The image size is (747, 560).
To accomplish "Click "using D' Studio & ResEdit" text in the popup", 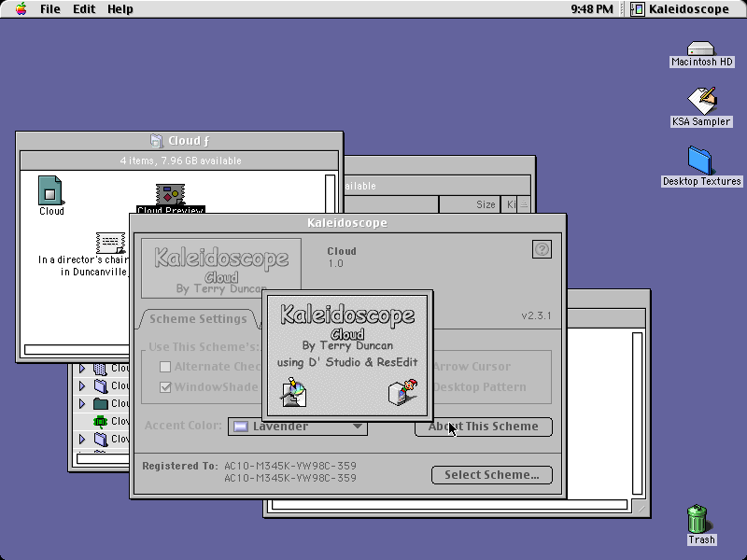I will (x=347, y=362).
